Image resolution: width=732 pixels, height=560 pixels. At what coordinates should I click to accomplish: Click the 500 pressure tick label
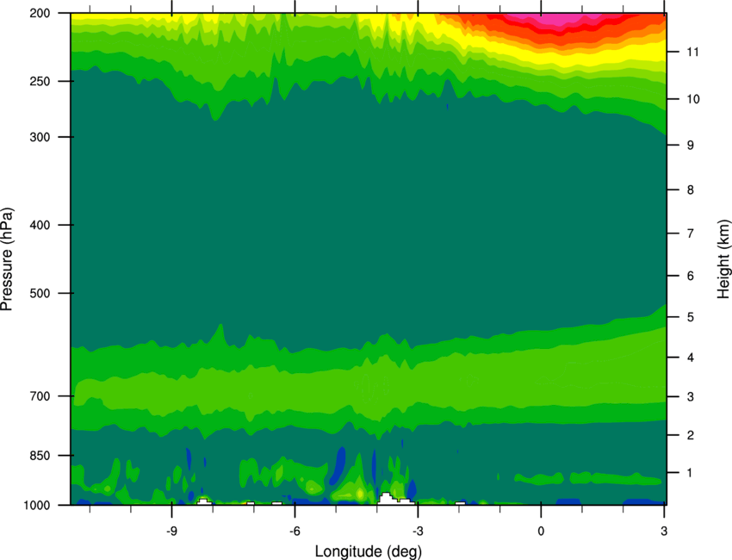[x=40, y=293]
